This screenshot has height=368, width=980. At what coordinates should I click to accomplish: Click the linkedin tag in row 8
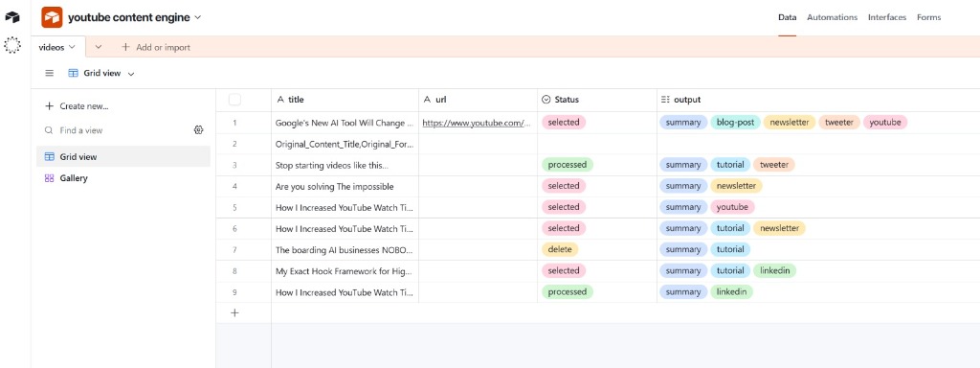(x=775, y=271)
